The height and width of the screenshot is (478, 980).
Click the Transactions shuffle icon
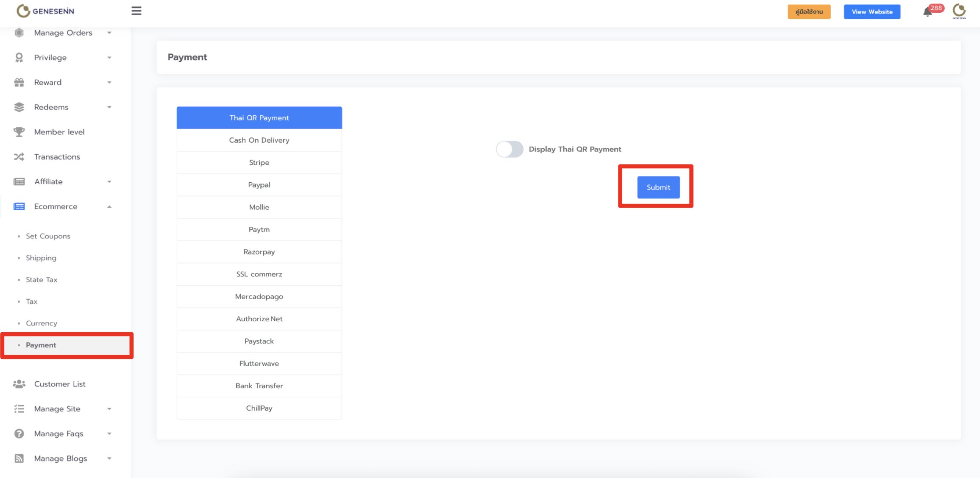(x=19, y=157)
